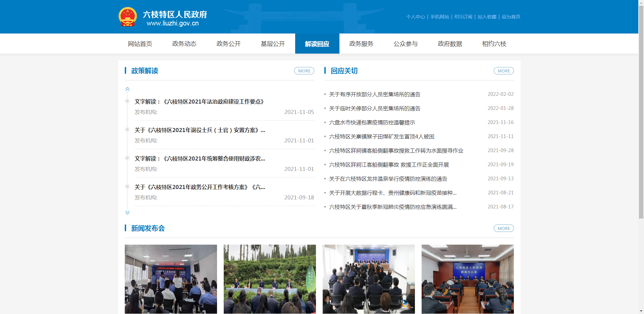
Task: Open MORE for 新闻发布会 section
Action: 503,228
